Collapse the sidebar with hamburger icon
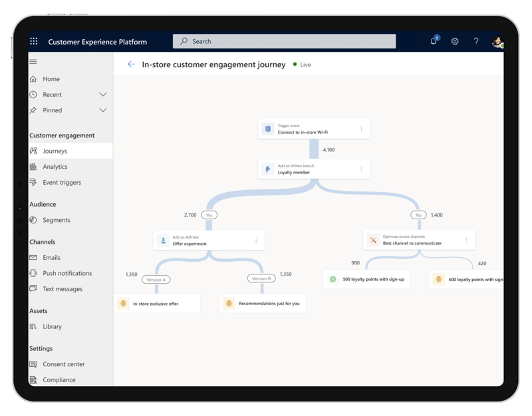The height and width of the screenshot is (416, 532). click(x=33, y=61)
